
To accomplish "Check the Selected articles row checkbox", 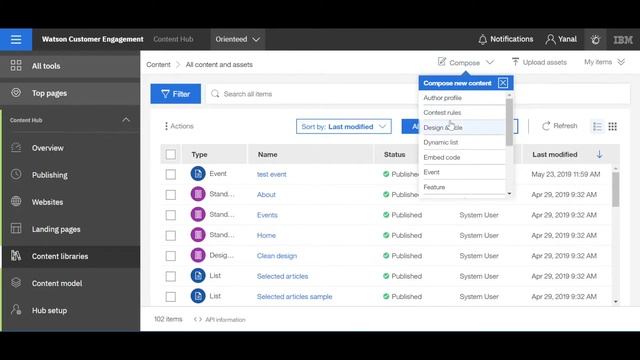I will tap(171, 276).
